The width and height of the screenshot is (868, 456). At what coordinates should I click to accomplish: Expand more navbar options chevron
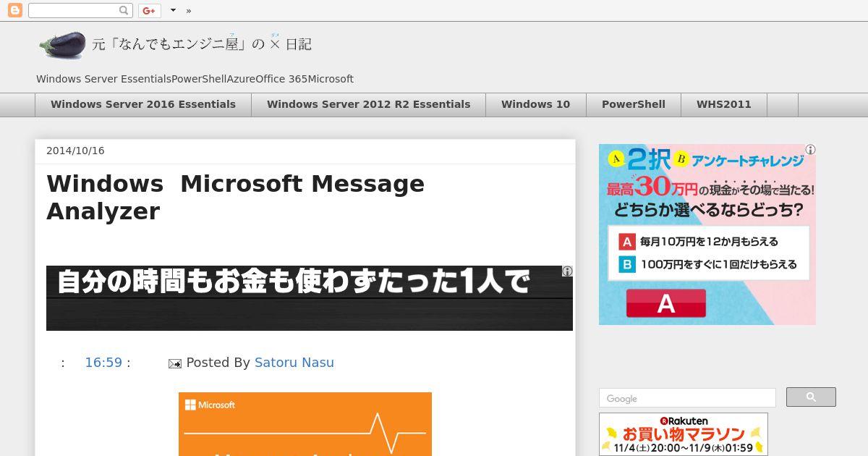coord(189,10)
